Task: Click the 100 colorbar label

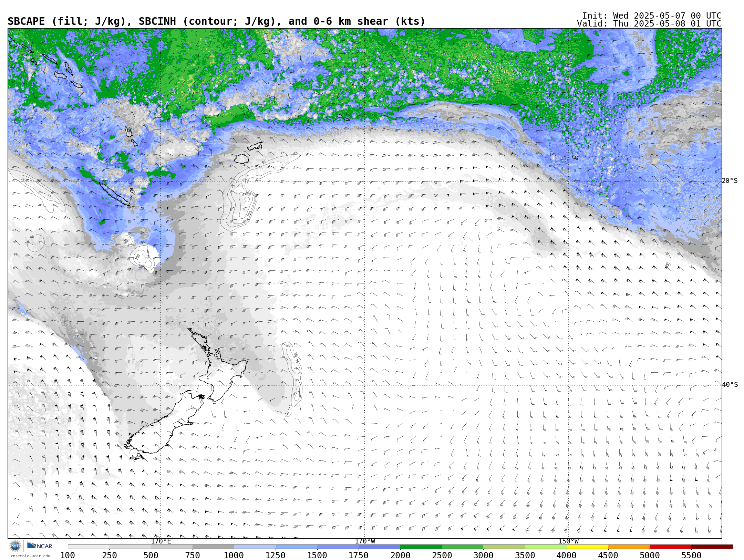Action: coord(68,556)
